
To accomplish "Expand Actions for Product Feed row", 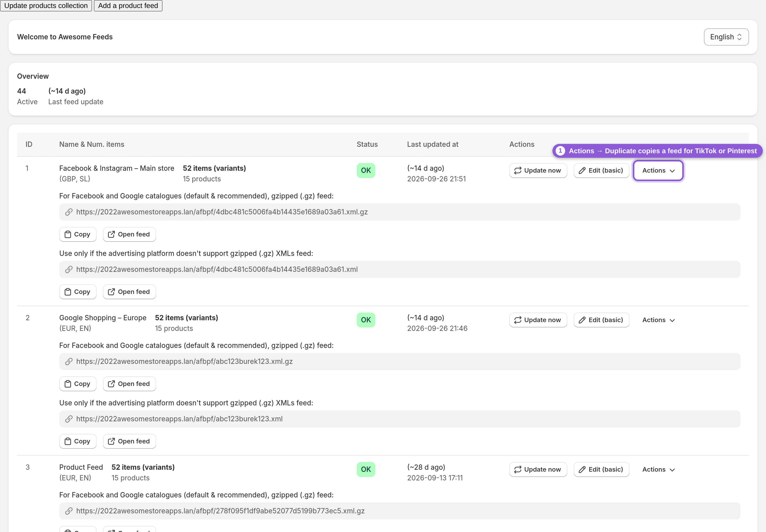I will (658, 469).
